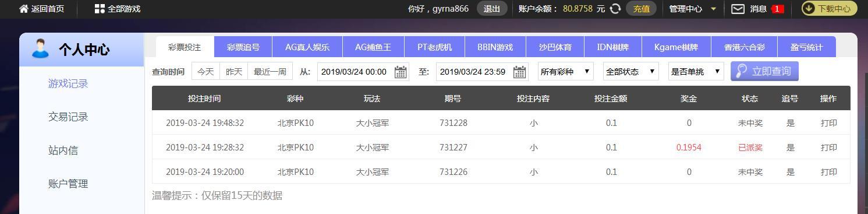Select the 香港六合彩 tab
Image resolution: width=868 pixels, height=214 pixels.
click(745, 47)
